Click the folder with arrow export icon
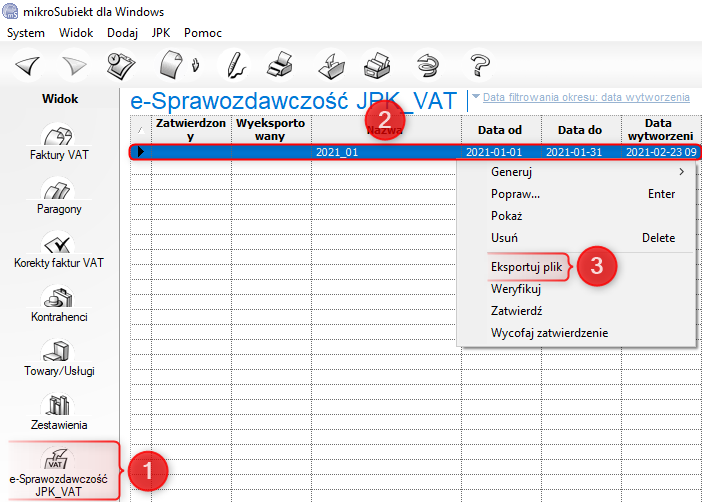The width and height of the screenshot is (702, 502). 331,66
